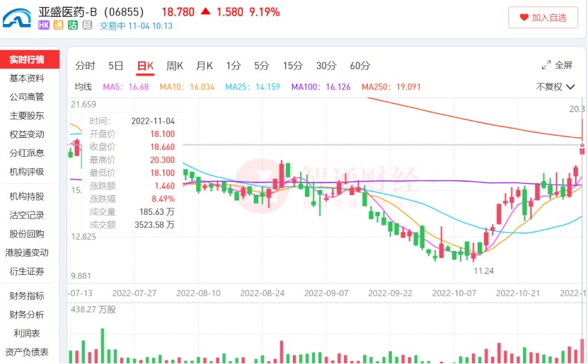Viewport: 588px width, 364px height.
Task: Open 财务分析 in sidebar
Action: [x=27, y=315]
